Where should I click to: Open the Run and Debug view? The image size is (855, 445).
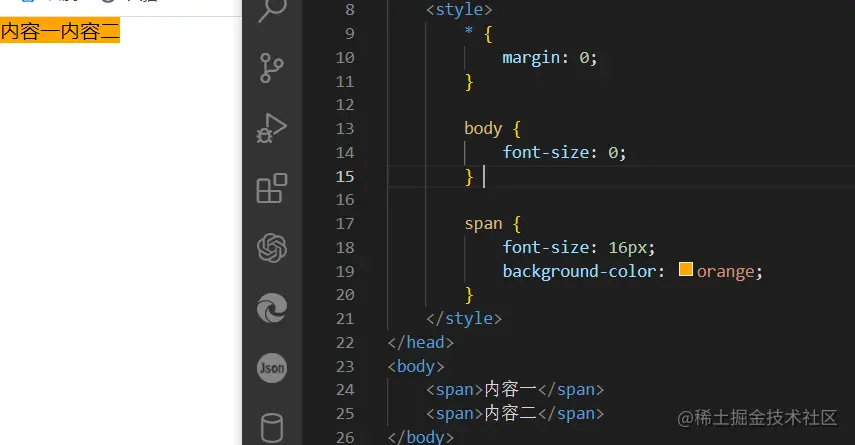[272, 129]
